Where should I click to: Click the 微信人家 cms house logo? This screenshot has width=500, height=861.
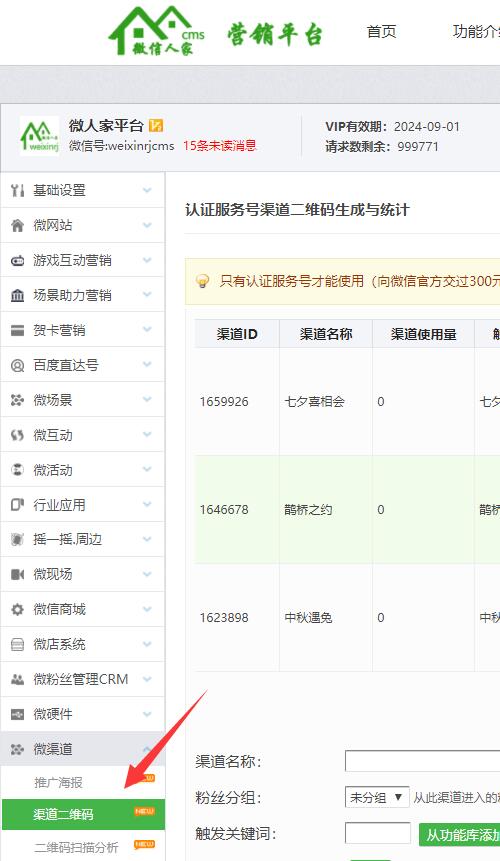(156, 31)
